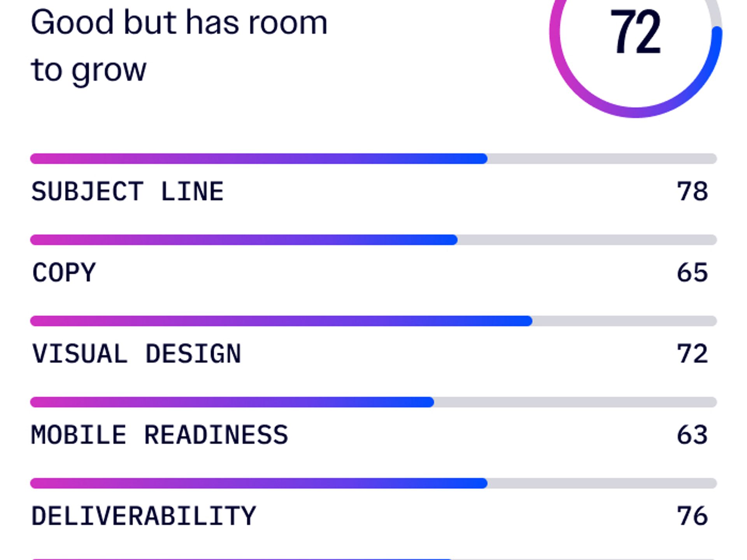Click the filled Mobile Readiness progress bar
Screen dimensions: 747x560
[232, 402]
